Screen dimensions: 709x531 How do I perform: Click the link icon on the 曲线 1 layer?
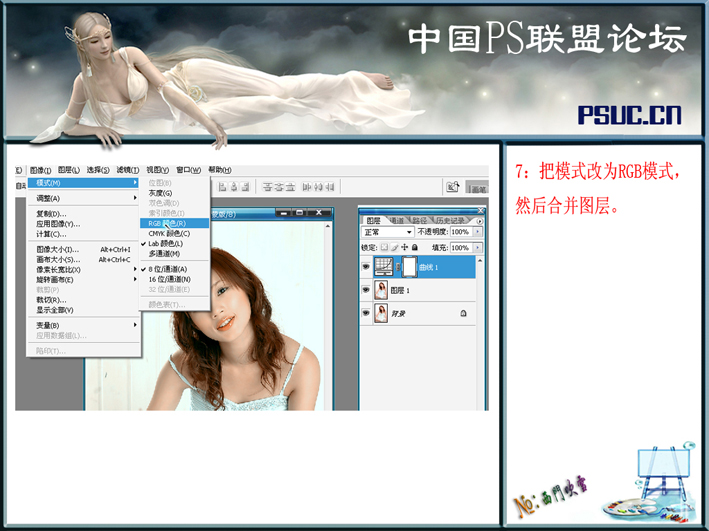[398, 267]
